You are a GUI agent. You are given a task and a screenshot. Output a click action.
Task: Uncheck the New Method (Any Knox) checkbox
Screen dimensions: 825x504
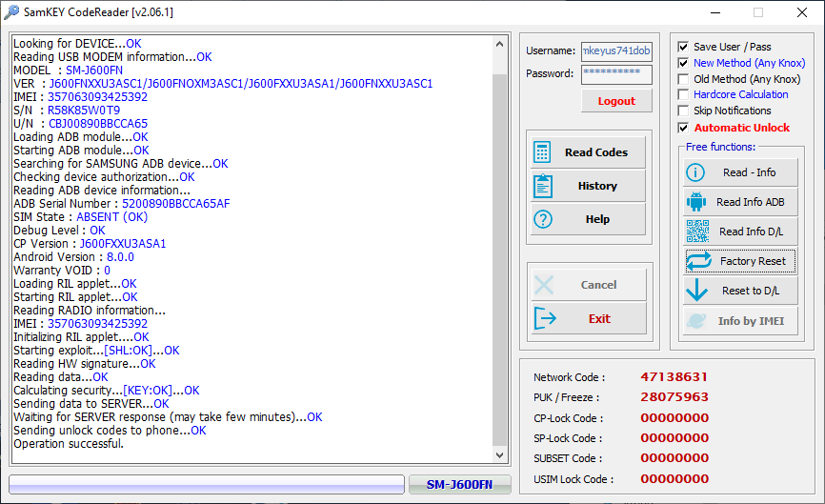683,63
